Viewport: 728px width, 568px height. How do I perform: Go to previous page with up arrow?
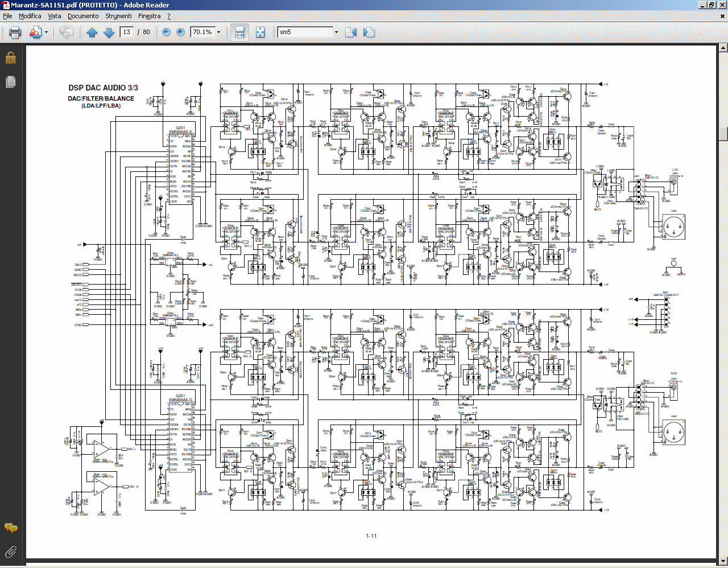pos(92,32)
